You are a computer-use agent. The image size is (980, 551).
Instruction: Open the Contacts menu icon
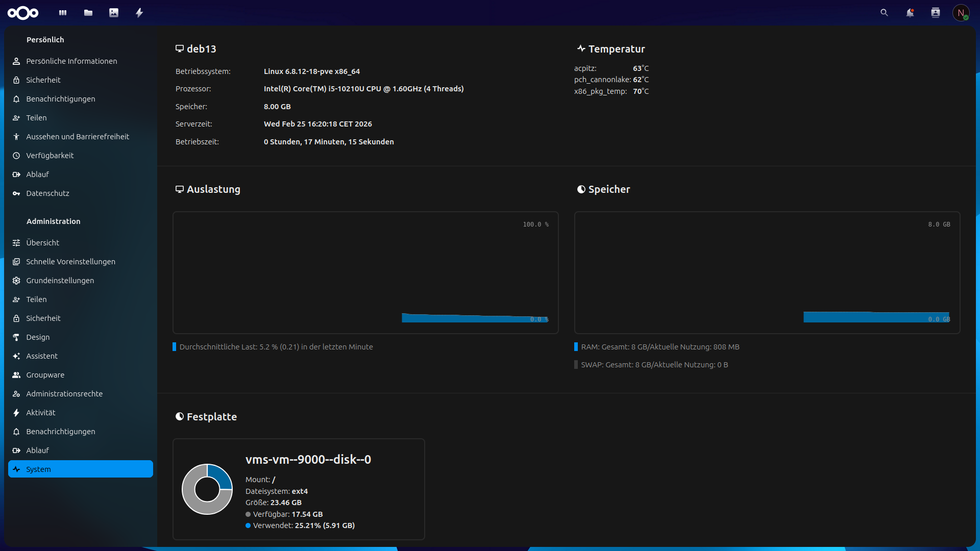(x=935, y=13)
